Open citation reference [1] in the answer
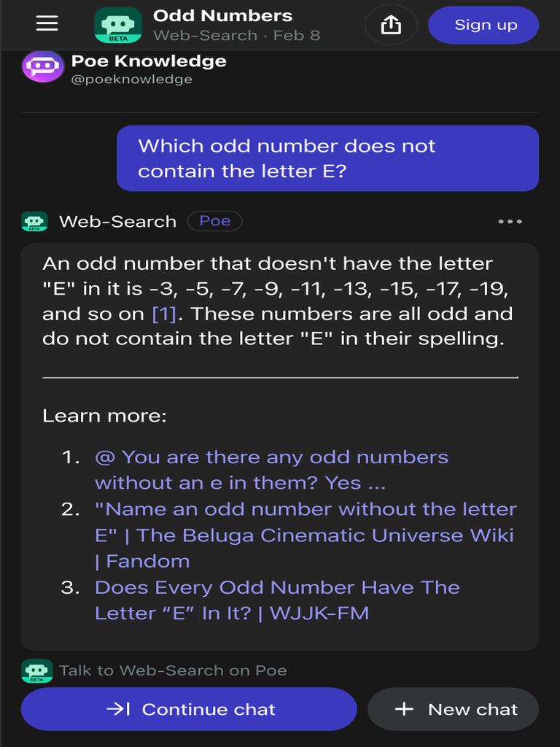Image resolution: width=560 pixels, height=747 pixels. pos(164,314)
